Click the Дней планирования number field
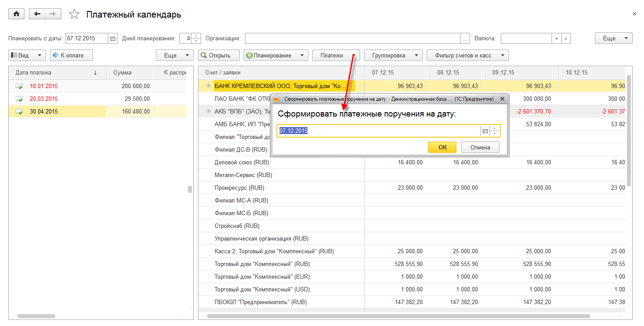 click(185, 39)
